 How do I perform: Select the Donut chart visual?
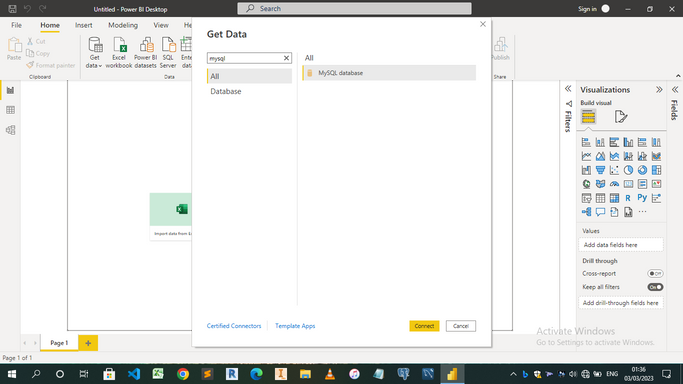(642, 170)
